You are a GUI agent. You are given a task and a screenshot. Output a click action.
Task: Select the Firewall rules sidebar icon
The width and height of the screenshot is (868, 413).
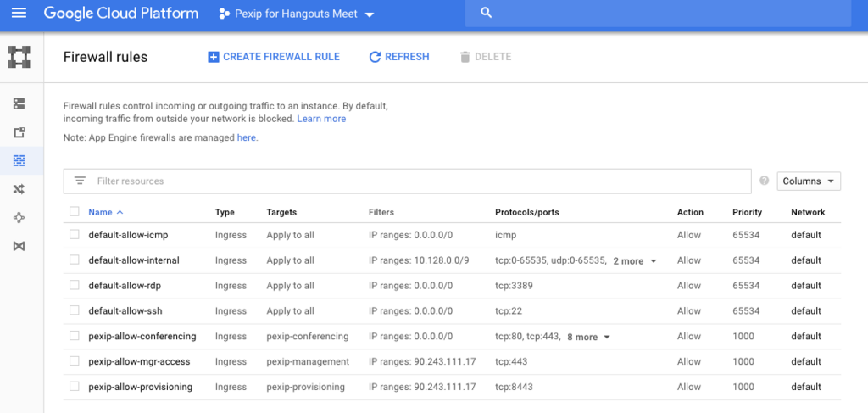tap(19, 160)
